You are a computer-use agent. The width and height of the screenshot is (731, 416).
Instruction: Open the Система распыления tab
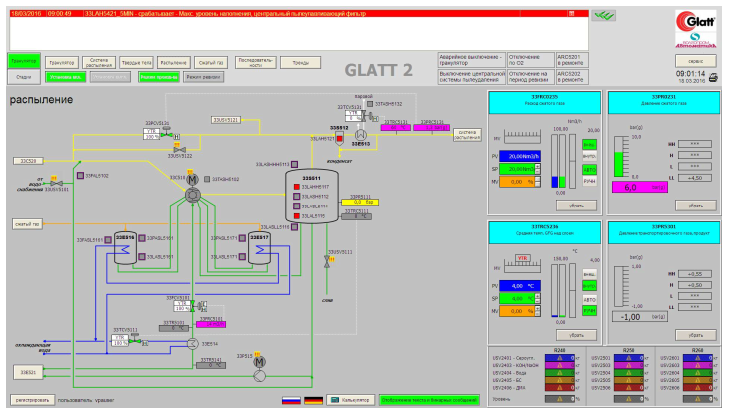click(x=99, y=62)
